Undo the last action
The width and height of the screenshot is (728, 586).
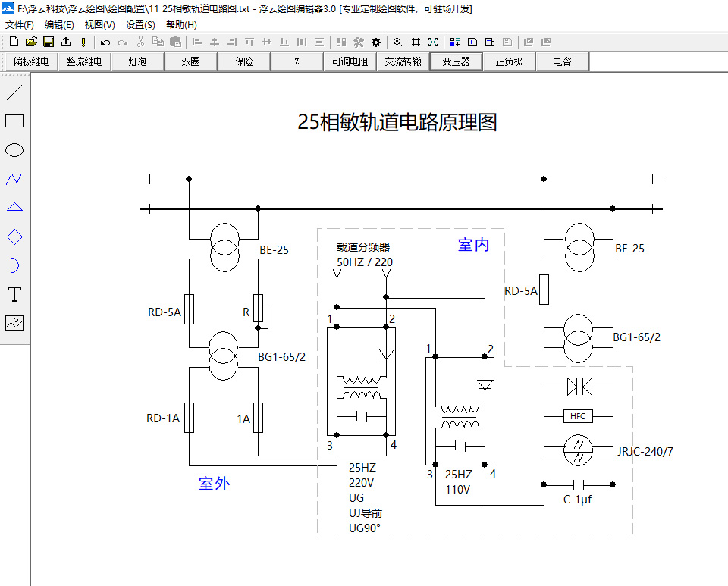click(105, 42)
